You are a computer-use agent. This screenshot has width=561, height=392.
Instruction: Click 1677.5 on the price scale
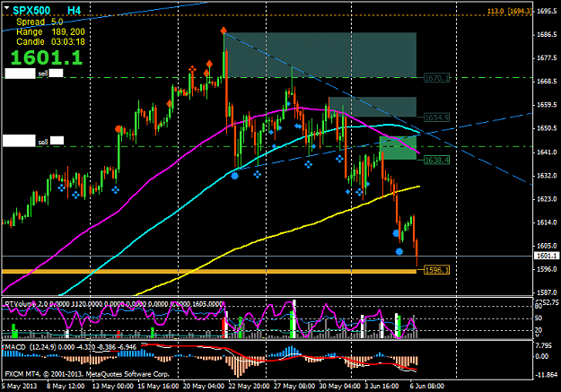(547, 58)
